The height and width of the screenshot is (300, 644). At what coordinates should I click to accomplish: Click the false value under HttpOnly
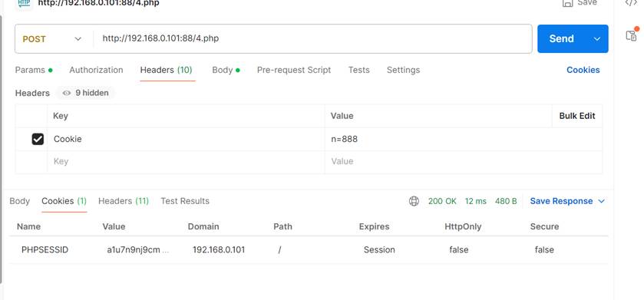pos(459,250)
